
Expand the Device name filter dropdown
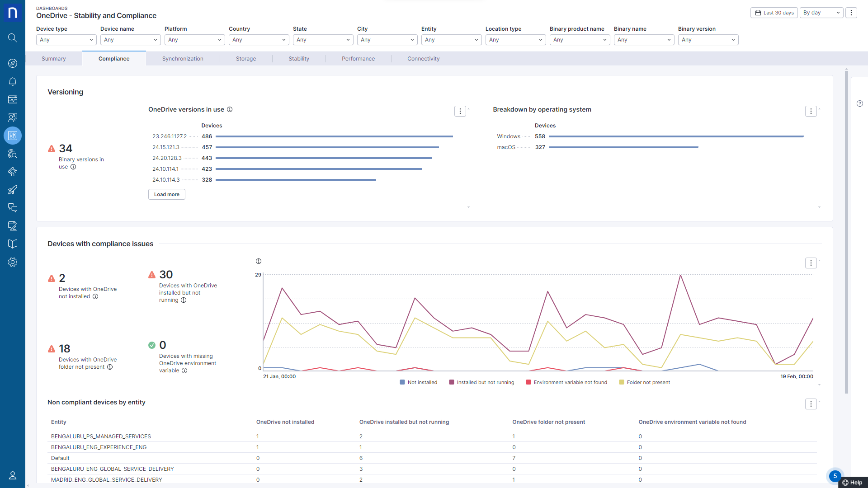(131, 40)
